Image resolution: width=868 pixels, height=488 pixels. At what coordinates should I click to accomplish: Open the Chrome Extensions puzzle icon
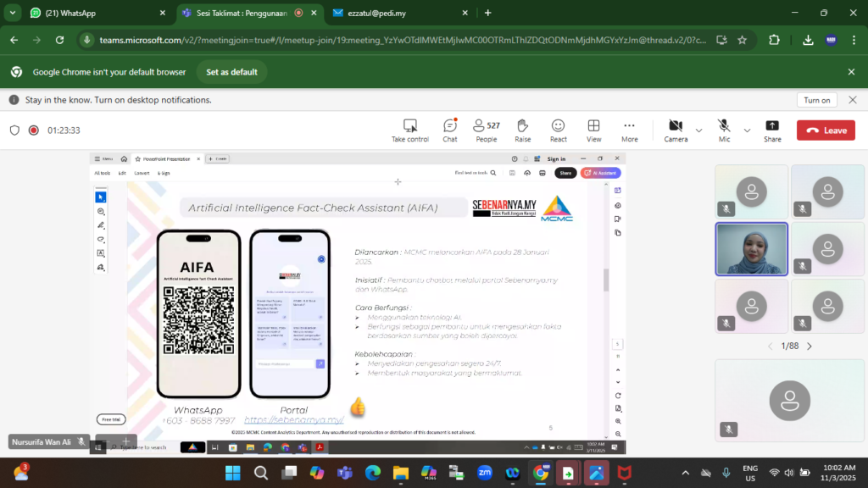tap(774, 40)
